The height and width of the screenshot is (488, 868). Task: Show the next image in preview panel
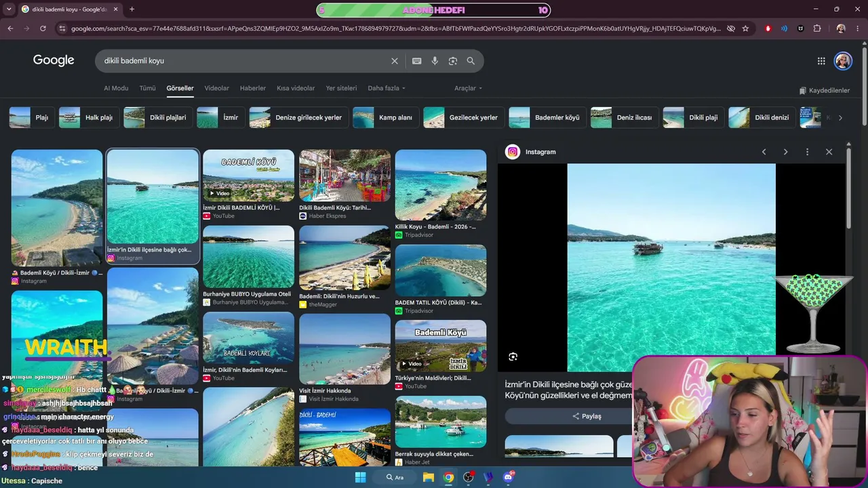[785, 152]
